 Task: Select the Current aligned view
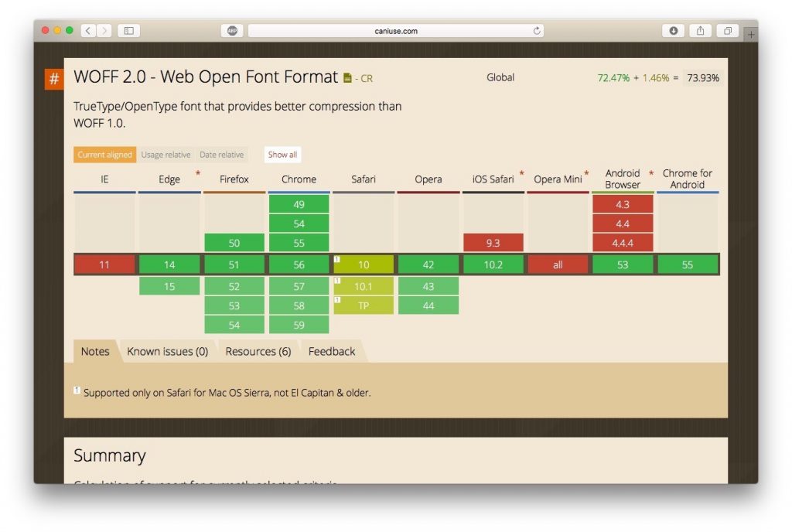(x=104, y=155)
